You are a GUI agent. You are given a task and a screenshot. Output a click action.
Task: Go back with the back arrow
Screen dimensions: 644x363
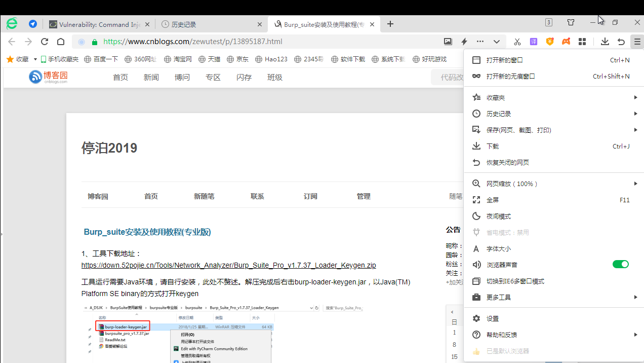tap(12, 42)
